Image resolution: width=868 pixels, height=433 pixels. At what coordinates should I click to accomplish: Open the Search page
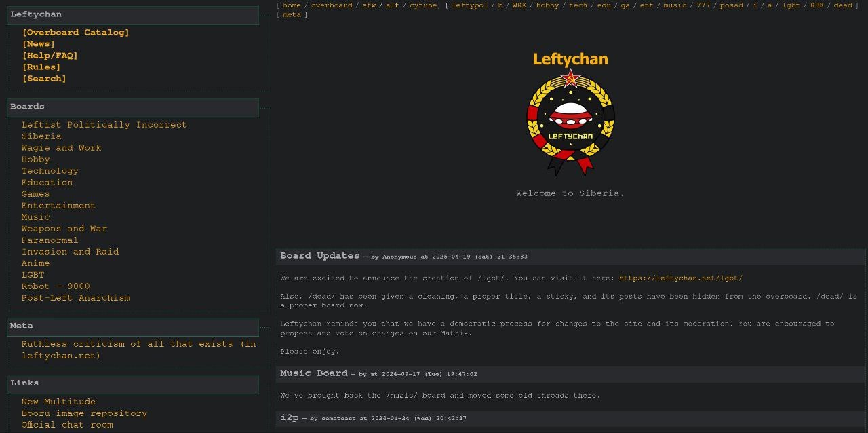[43, 78]
